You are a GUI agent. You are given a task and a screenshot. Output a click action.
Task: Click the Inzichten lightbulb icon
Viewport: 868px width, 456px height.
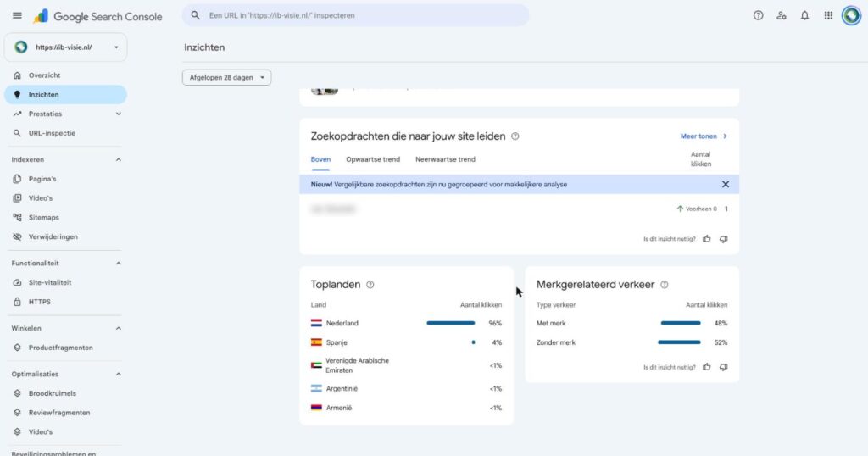(17, 95)
